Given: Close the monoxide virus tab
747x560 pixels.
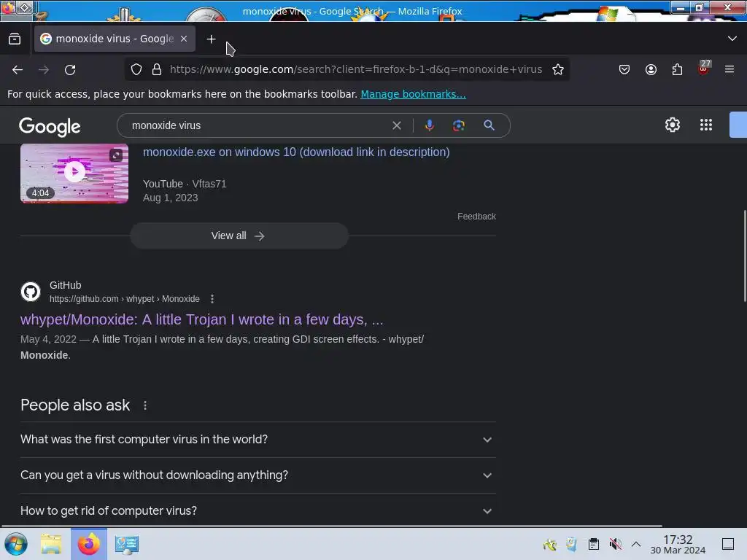Looking at the screenshot, I should 184,39.
